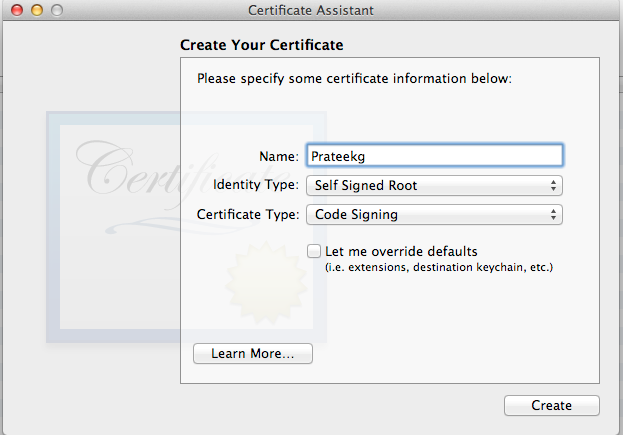Click the Certificate Assistant title bar
This screenshot has width=623, height=435.
[x=310, y=11]
